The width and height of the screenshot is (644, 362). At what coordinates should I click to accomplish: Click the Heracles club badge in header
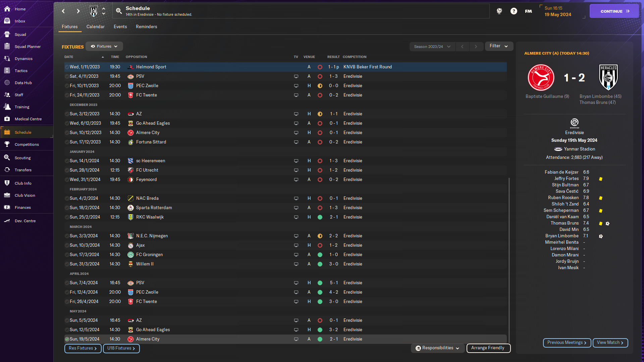(94, 11)
